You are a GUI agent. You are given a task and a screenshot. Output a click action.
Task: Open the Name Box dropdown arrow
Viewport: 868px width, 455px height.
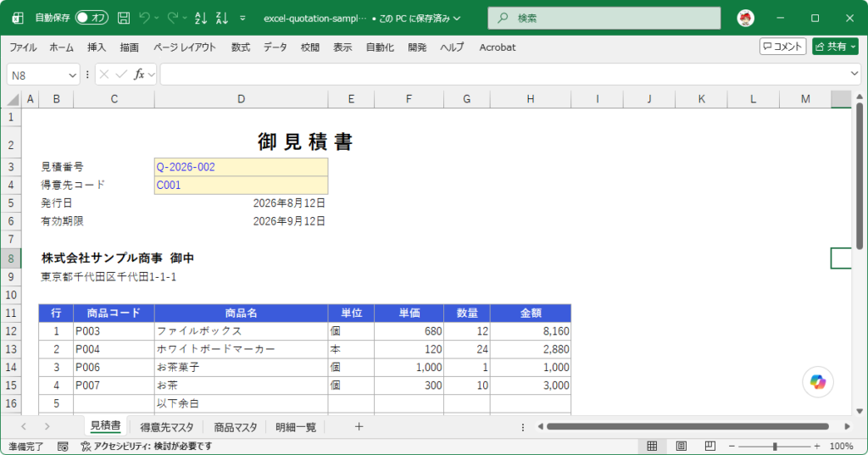coord(73,75)
